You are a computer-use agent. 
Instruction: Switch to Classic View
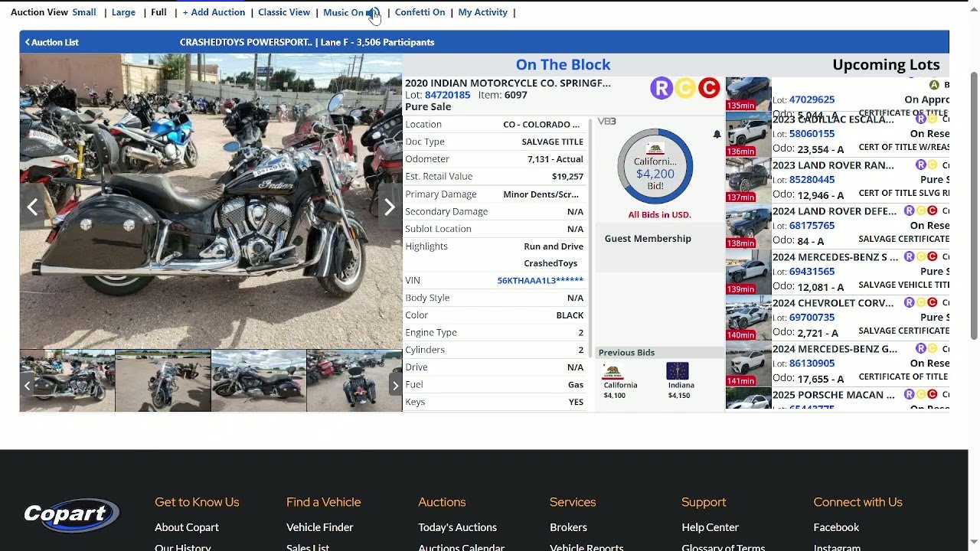pyautogui.click(x=284, y=12)
